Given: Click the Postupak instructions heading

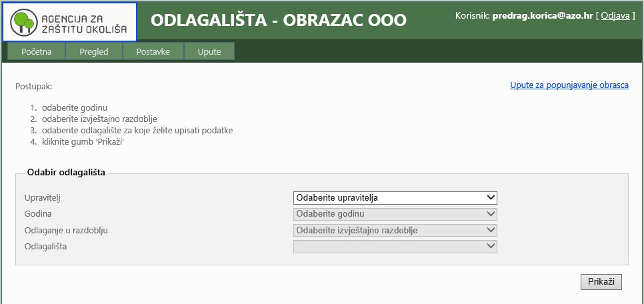Looking at the screenshot, I should [33, 86].
